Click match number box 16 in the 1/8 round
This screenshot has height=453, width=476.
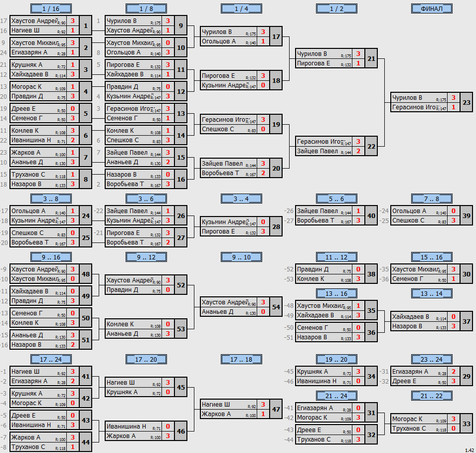(x=180, y=179)
